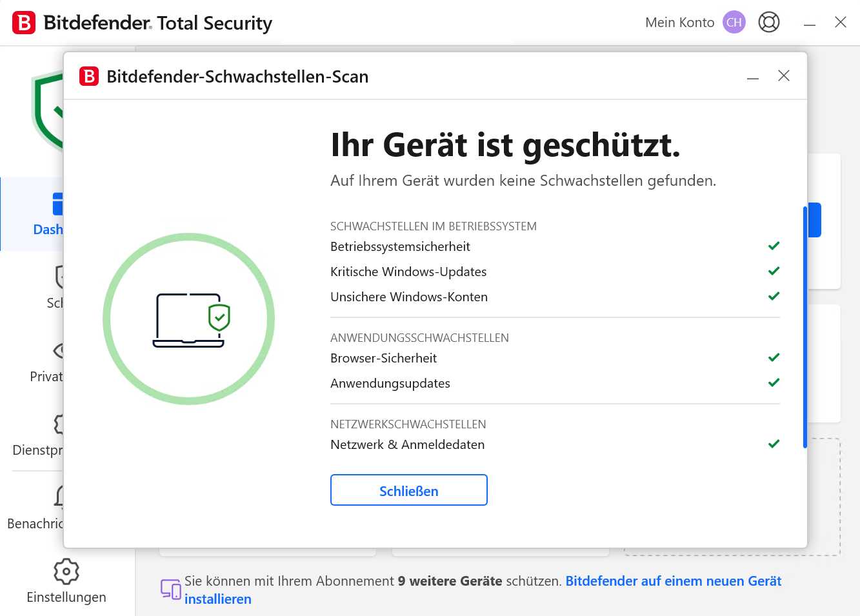Click the devices icon beside the subscription message

tap(170, 589)
